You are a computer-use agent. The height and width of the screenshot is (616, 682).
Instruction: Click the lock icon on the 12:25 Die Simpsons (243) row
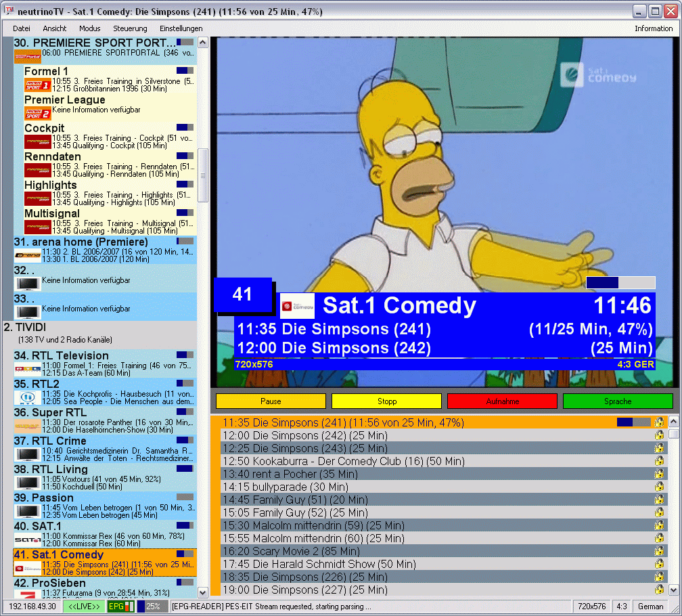659,448
